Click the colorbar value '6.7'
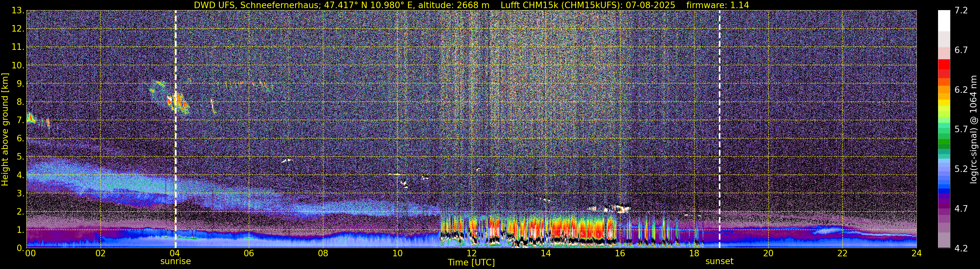 961,50
